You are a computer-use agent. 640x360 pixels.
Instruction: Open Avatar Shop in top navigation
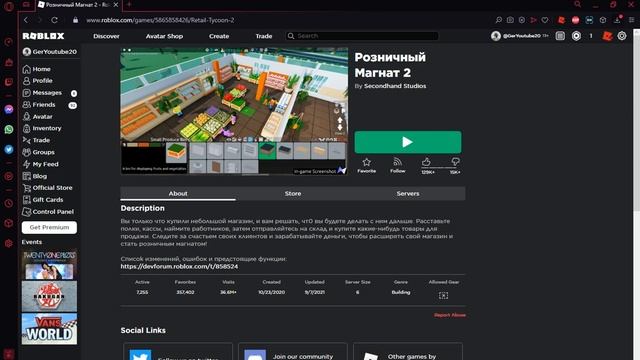point(164,36)
